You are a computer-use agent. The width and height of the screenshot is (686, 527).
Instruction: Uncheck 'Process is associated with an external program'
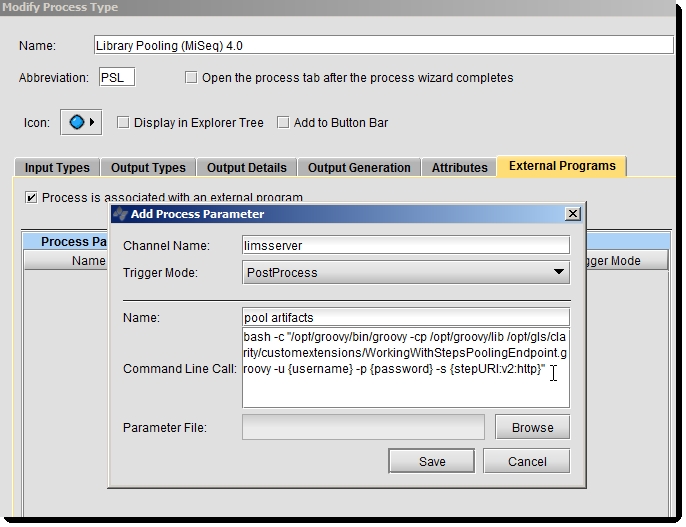click(x=32, y=198)
